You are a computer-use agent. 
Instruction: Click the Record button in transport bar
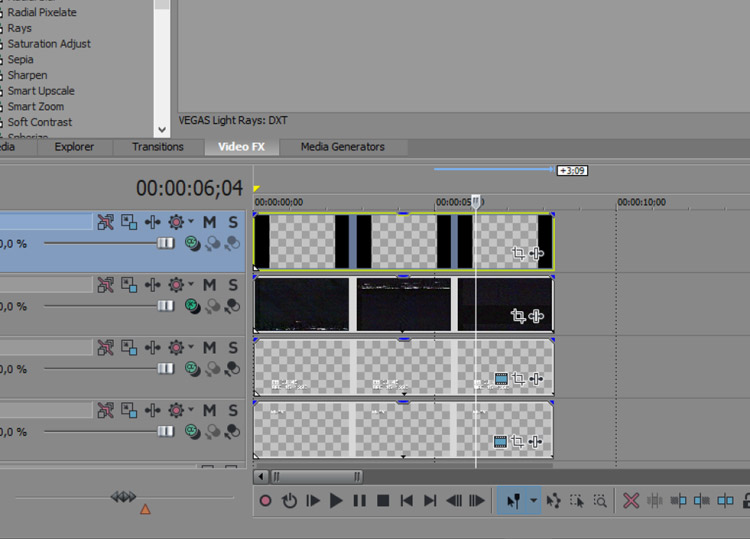click(265, 501)
